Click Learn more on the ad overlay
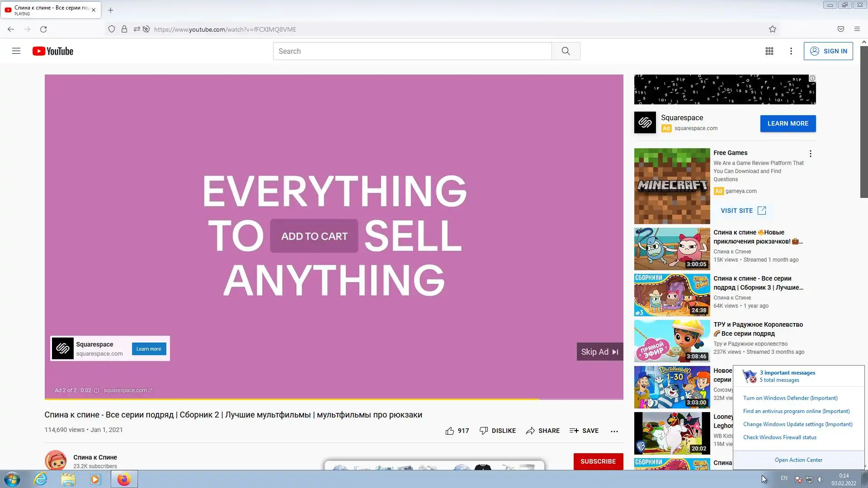The height and width of the screenshot is (488, 868). click(149, 349)
